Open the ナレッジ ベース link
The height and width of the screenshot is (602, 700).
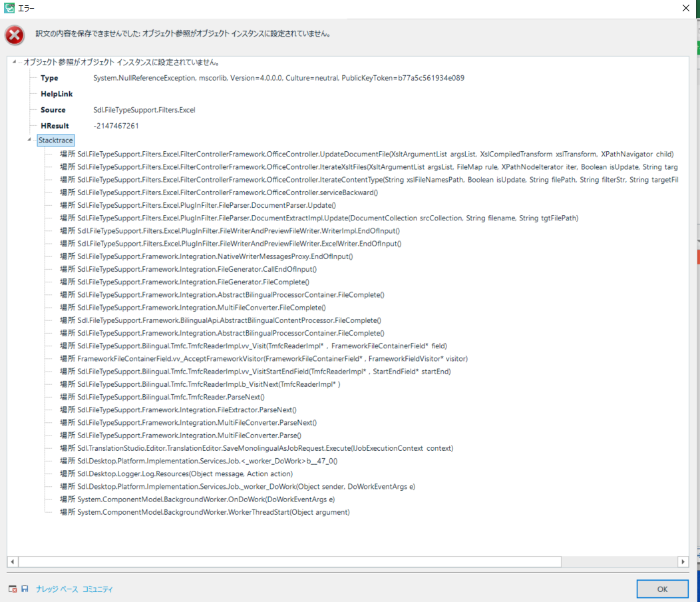click(x=57, y=589)
